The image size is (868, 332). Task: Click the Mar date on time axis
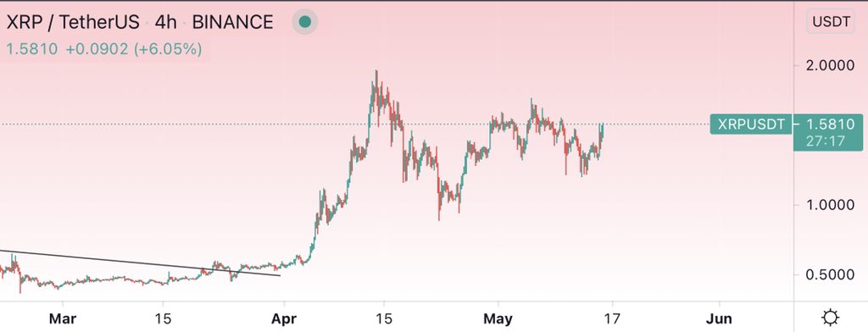[x=63, y=319]
